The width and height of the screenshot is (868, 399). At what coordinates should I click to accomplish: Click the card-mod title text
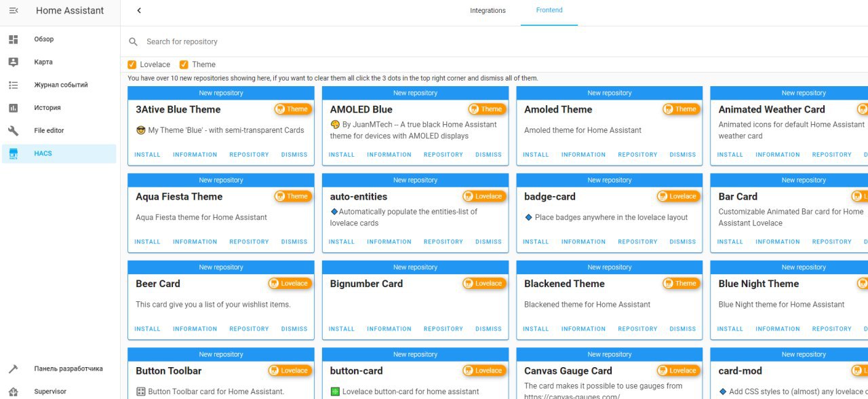tap(740, 371)
